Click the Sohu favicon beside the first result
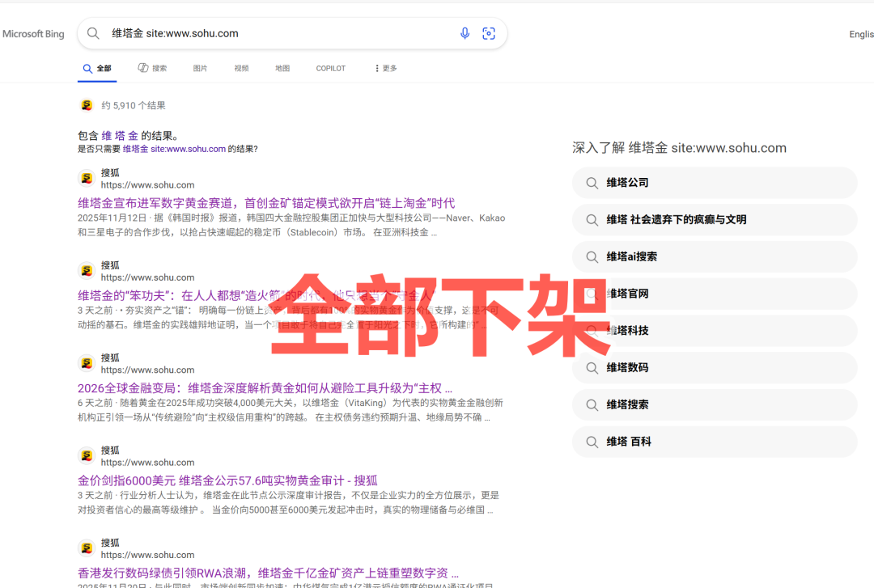Image resolution: width=874 pixels, height=588 pixels. click(86, 176)
